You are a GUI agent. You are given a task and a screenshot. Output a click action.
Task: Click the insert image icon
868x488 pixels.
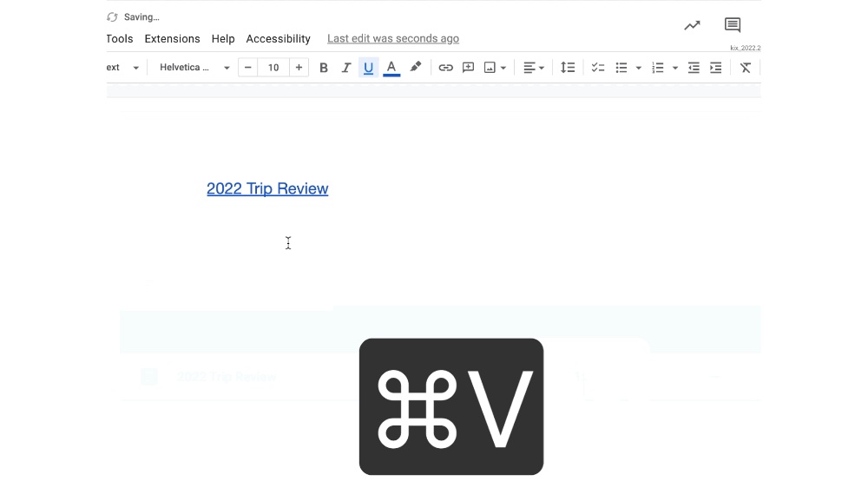pyautogui.click(x=490, y=68)
